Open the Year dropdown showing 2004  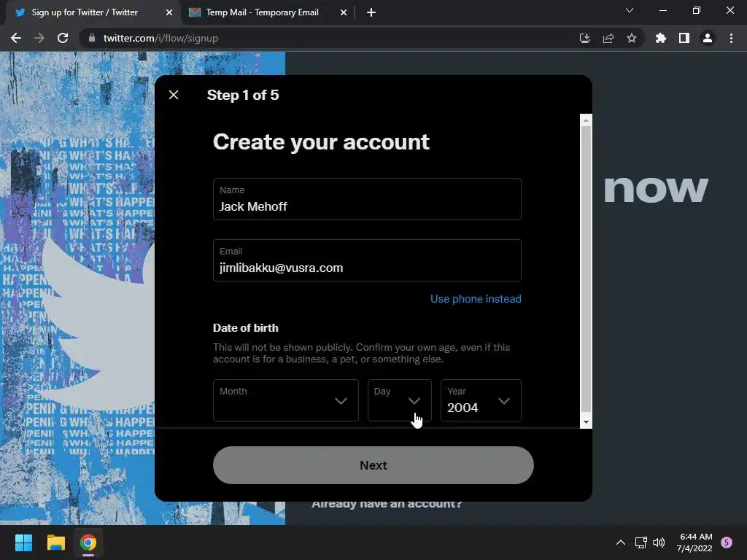point(481,400)
